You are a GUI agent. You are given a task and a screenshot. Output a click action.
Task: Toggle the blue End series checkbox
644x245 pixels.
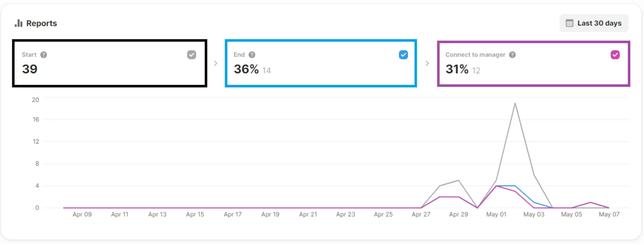click(403, 55)
